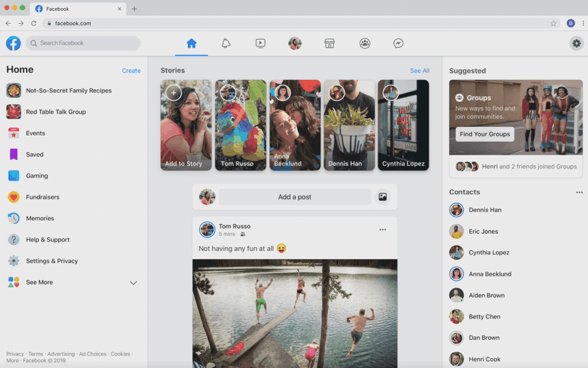Open options menu on Tom Russo's post

382,230
